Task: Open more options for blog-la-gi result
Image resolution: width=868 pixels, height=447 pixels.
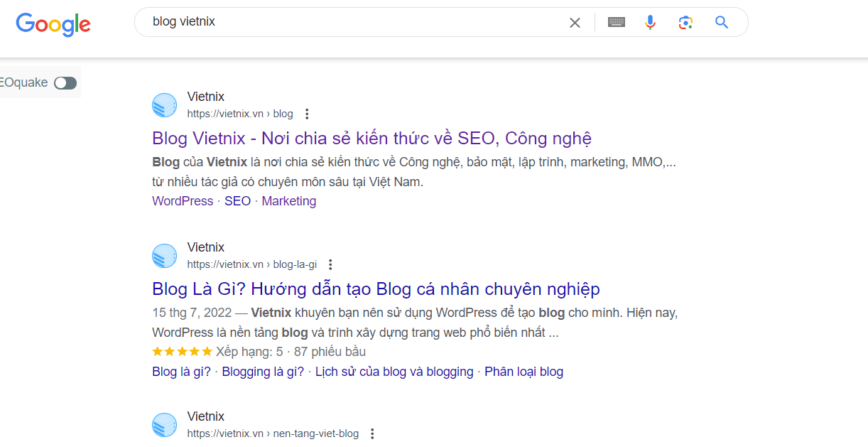Action: (330, 264)
